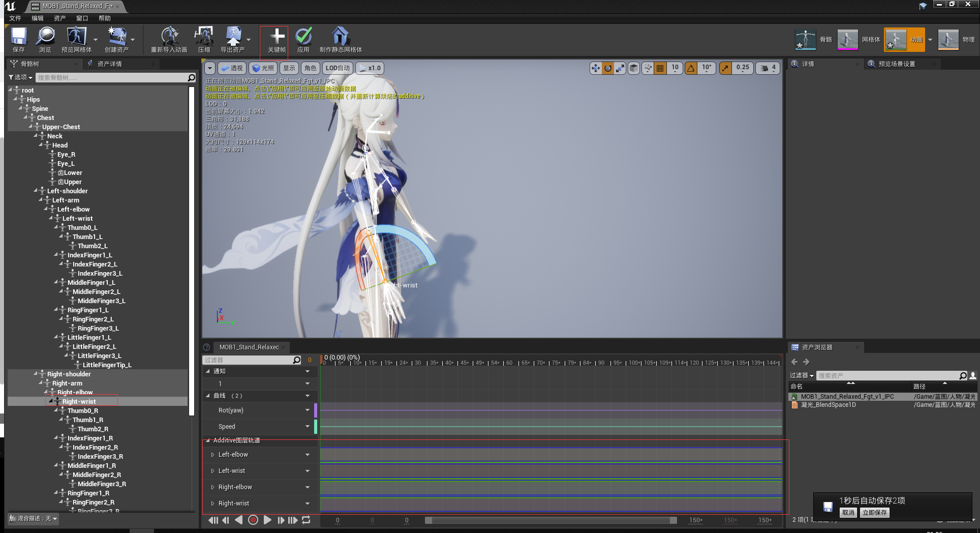The image size is (980, 533).
Task: Open the File (文件) menu
Action: tap(15, 18)
